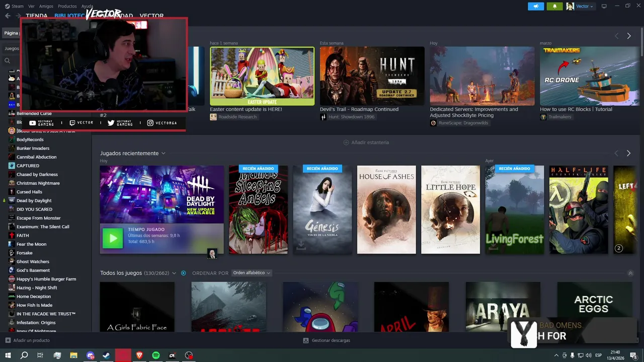
Task: Open How to use RC Blocks tutorial
Action: click(x=576, y=109)
